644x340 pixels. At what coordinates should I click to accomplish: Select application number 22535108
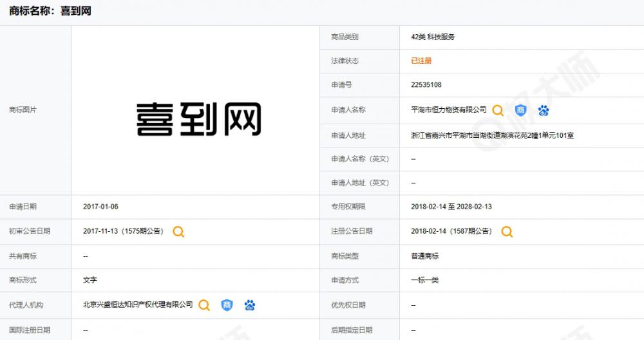point(426,84)
